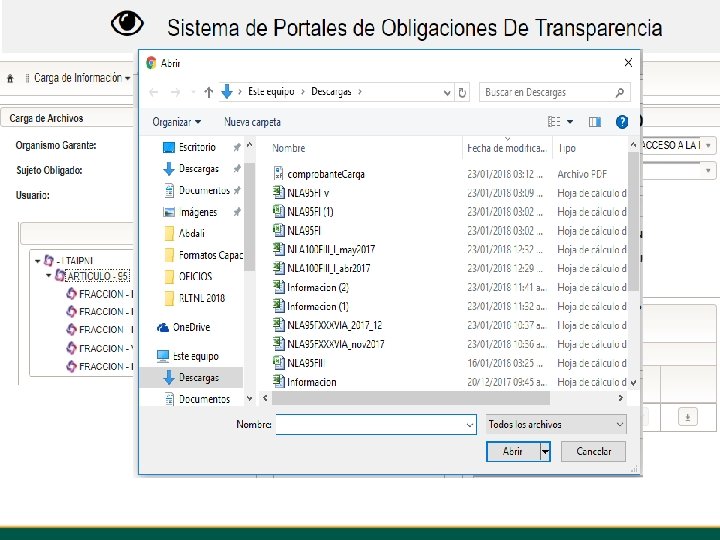Open the view options dropdown arrow

[x=570, y=122]
